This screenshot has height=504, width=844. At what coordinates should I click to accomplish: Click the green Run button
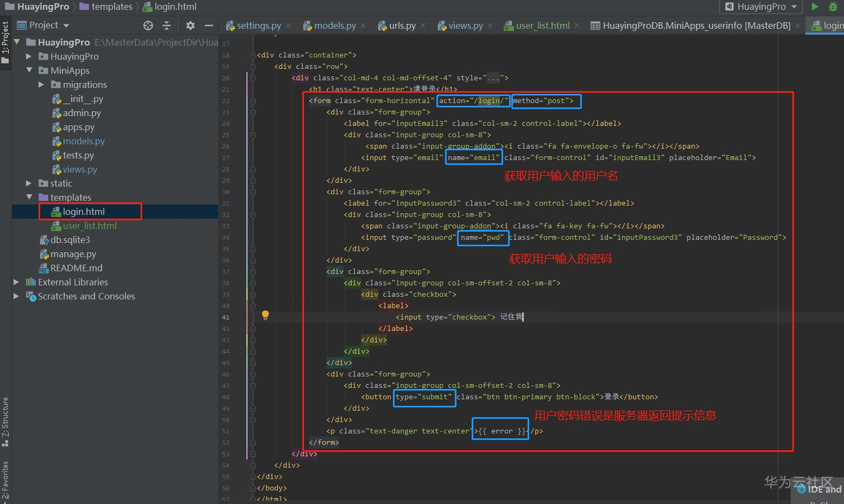pyautogui.click(x=815, y=7)
